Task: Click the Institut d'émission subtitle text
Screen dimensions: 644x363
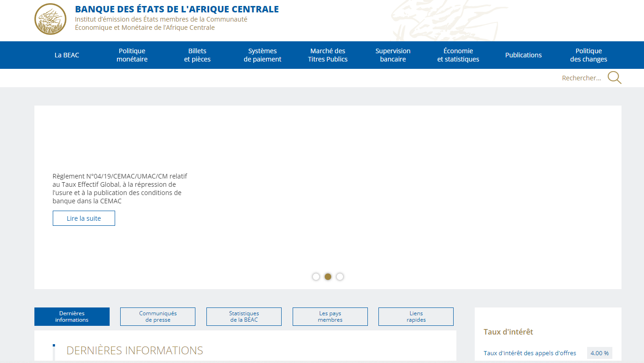Action: [161, 23]
